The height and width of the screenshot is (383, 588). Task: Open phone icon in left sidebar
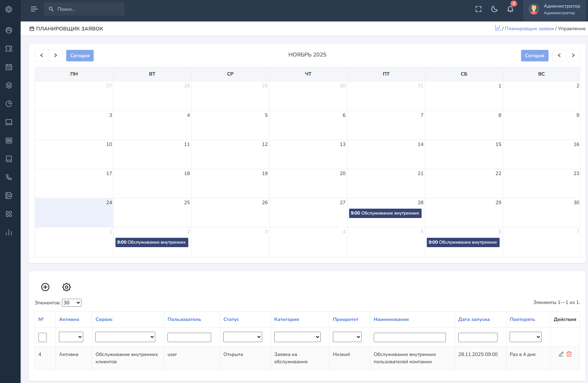tap(9, 177)
